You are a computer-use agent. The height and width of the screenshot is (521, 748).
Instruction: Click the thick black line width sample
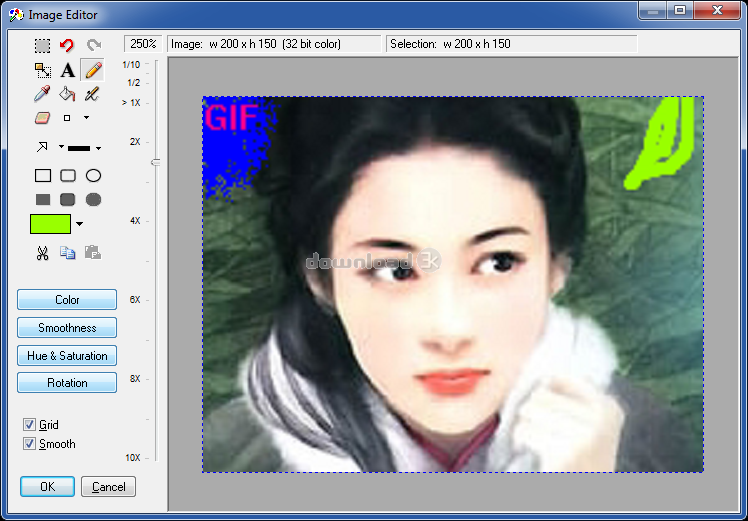coord(79,148)
